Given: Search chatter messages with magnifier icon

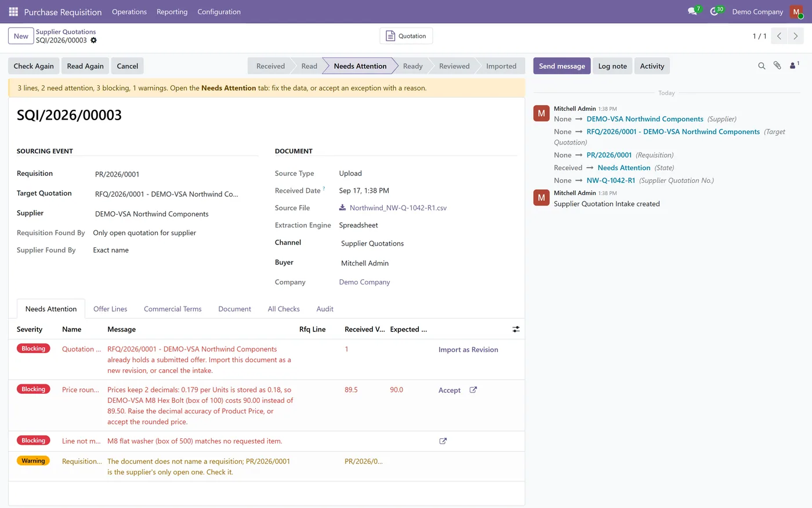Looking at the screenshot, I should (x=762, y=66).
